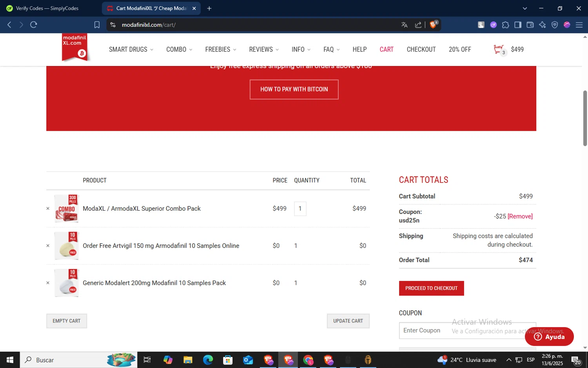Click the Windows search box Buscar
Image resolution: width=588 pixels, height=368 pixels.
(x=78, y=360)
